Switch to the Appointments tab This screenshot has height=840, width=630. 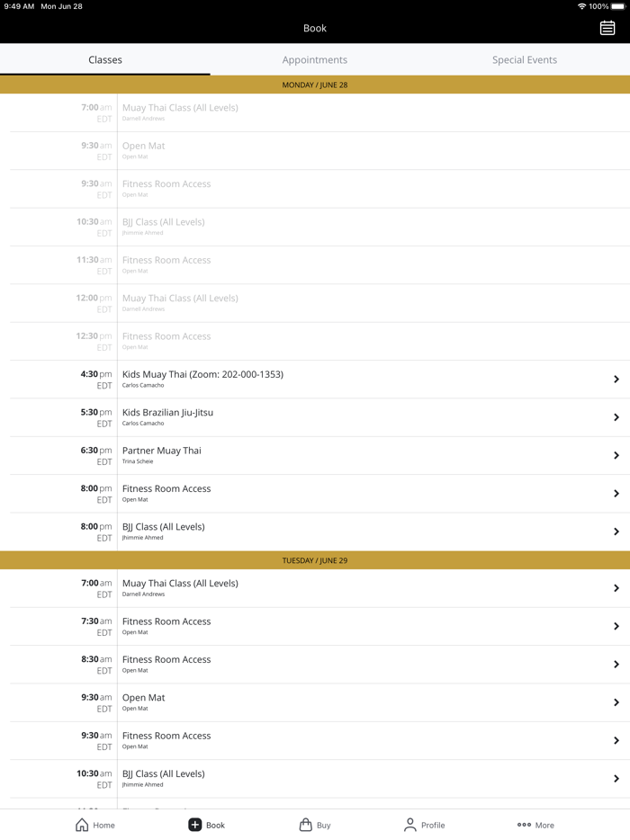315,60
